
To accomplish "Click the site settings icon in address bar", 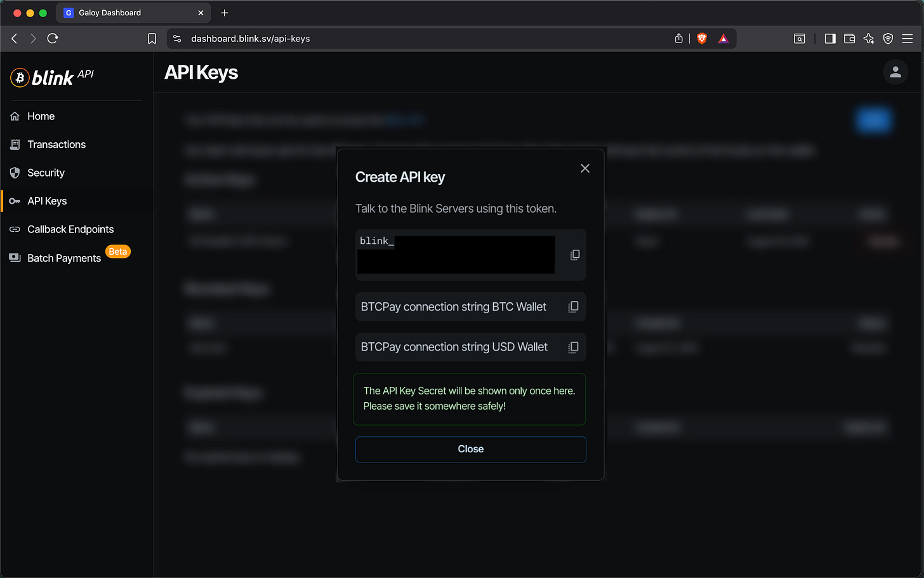I will pos(177,39).
